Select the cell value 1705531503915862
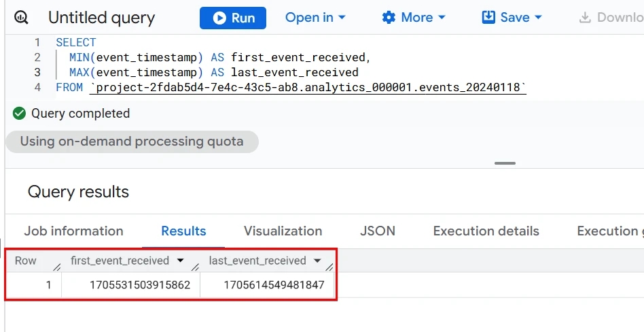Screen dimensions: 644x332 pos(140,284)
